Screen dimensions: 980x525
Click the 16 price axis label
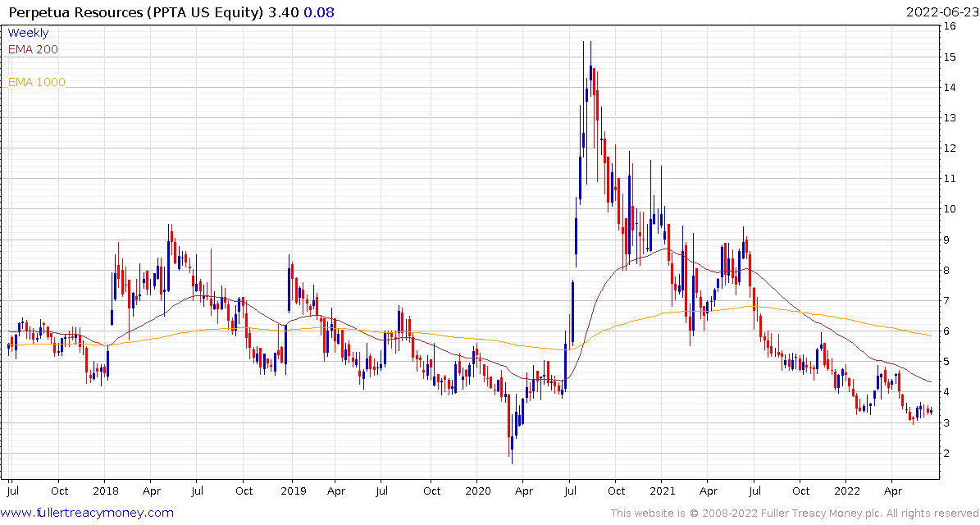[x=950, y=26]
